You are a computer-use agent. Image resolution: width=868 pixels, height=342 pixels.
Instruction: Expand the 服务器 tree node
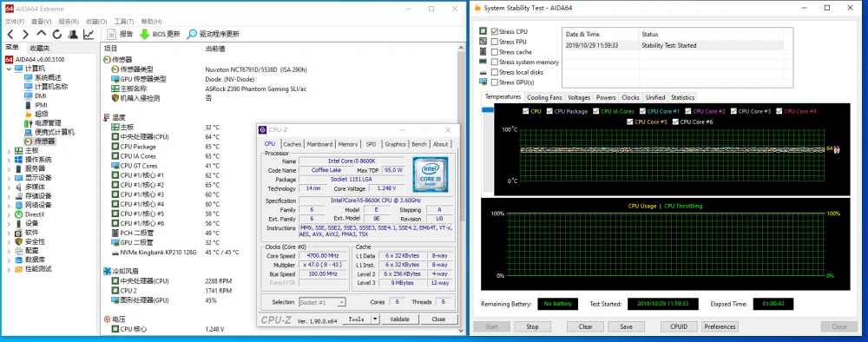pyautogui.click(x=9, y=168)
